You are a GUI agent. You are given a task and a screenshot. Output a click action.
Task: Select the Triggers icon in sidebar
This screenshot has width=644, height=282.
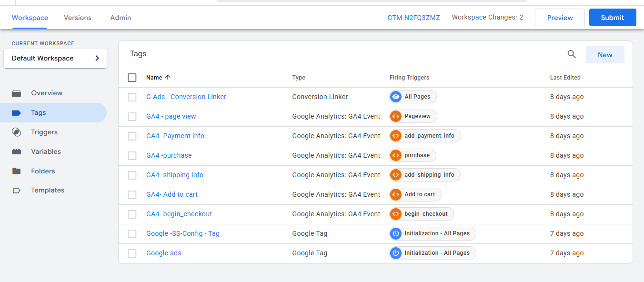coord(17,132)
